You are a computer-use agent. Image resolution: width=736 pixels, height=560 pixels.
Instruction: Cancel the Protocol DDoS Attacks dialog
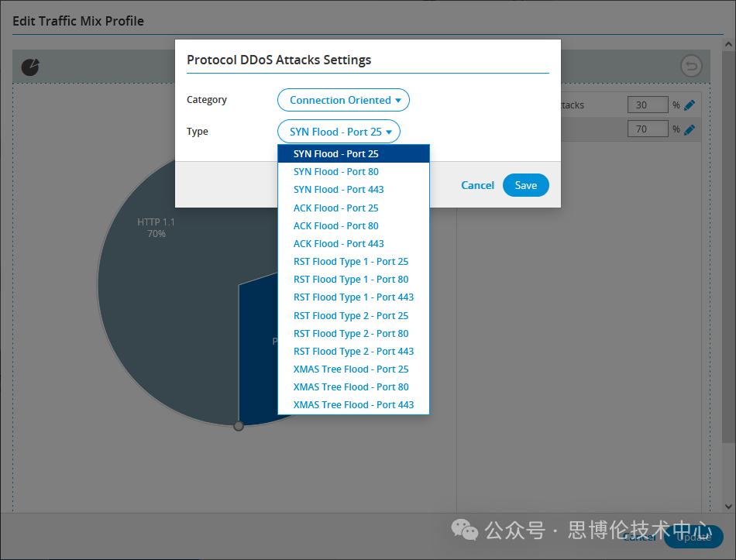[x=477, y=185]
